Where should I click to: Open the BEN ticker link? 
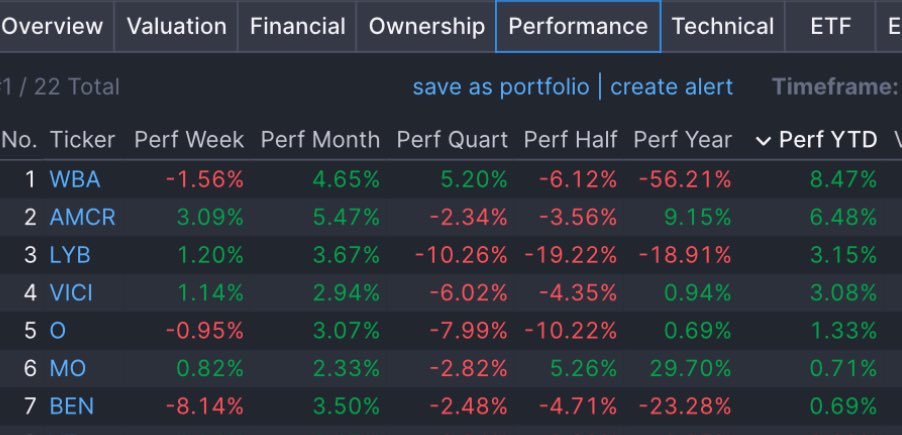(71, 407)
